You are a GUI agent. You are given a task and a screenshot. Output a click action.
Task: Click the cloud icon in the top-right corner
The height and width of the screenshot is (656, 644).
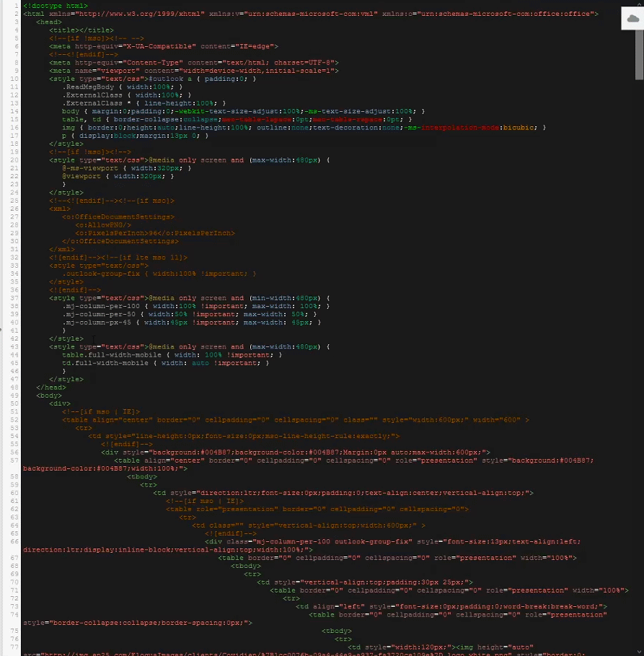(633, 19)
